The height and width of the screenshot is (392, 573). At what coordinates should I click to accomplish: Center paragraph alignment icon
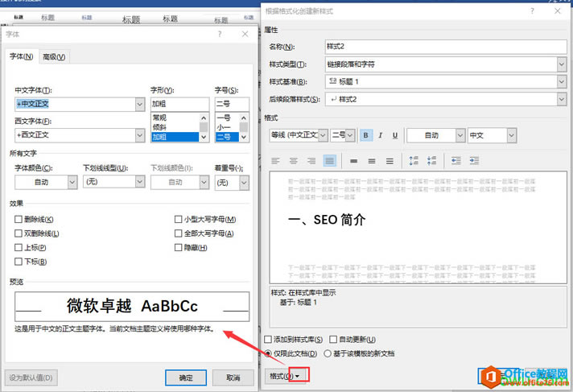(x=294, y=160)
